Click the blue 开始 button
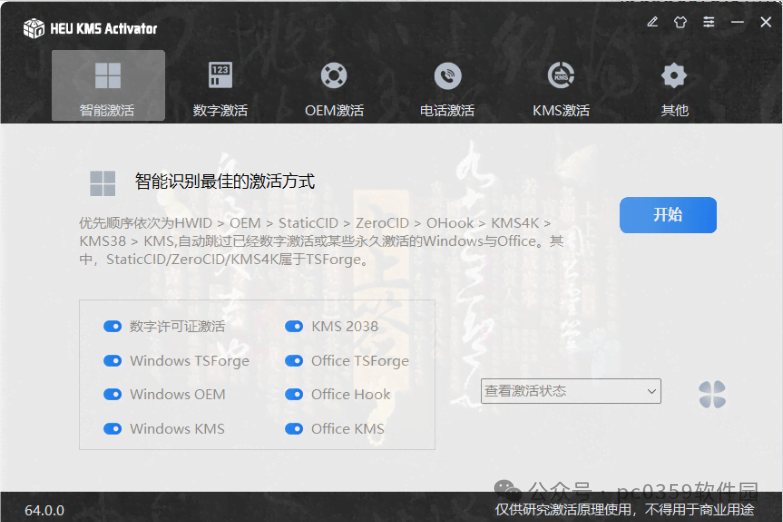The height and width of the screenshot is (522, 783). coord(668,215)
